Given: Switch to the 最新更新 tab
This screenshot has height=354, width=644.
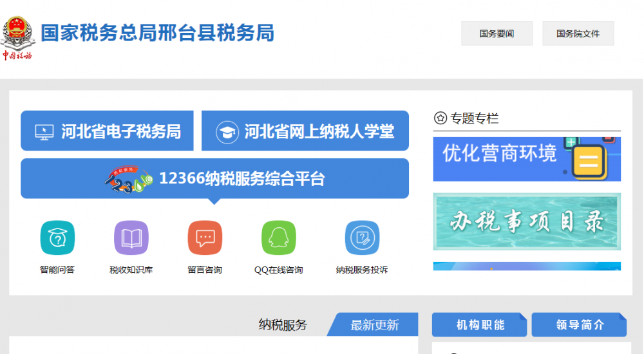Looking at the screenshot, I should [375, 325].
